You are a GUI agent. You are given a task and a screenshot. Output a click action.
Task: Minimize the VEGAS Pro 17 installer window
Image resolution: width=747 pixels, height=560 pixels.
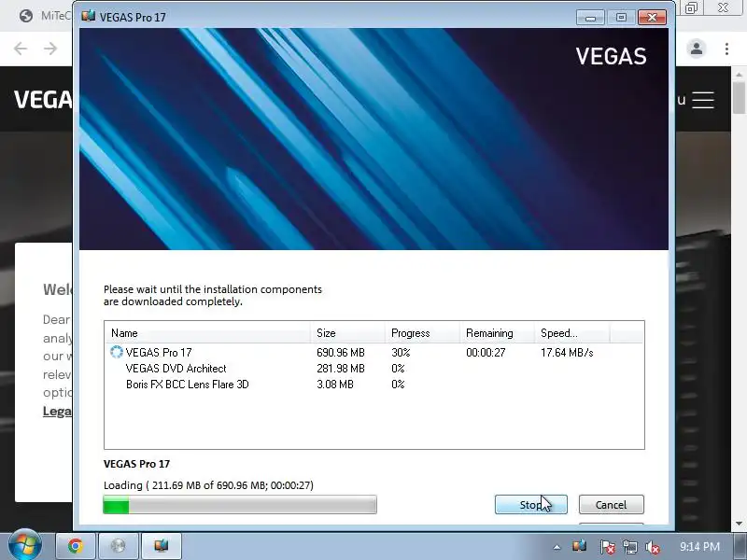click(590, 18)
